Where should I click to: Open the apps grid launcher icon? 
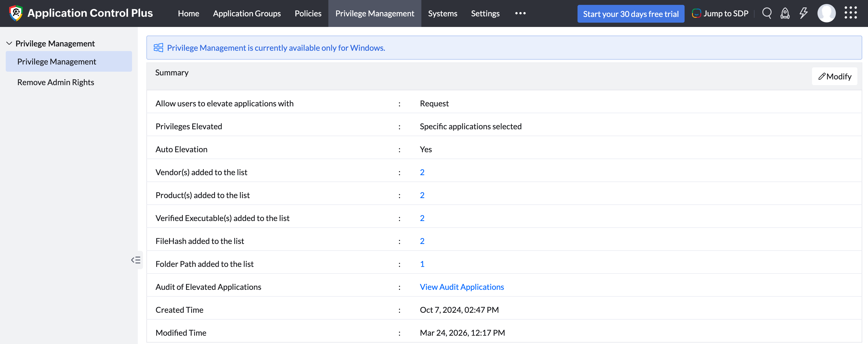[850, 13]
